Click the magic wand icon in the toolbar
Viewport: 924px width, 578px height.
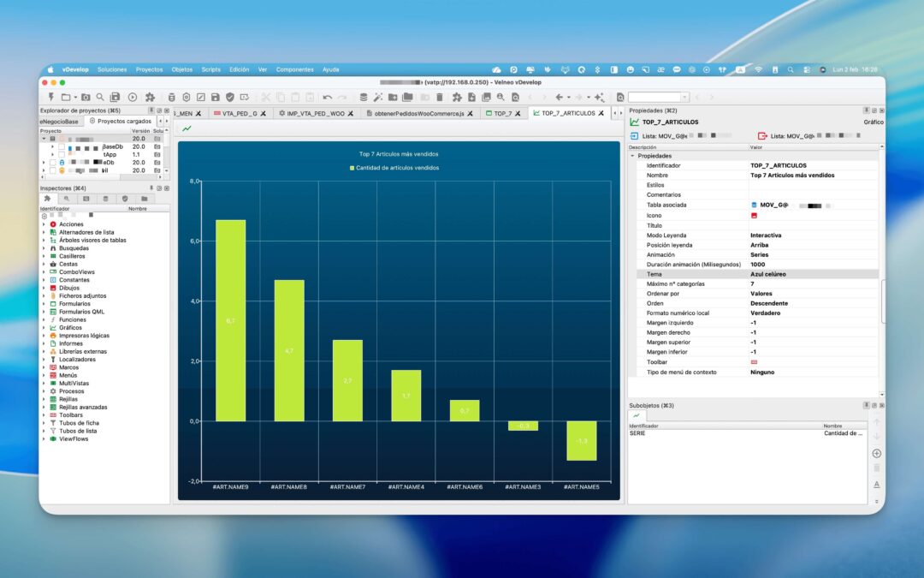pos(378,98)
